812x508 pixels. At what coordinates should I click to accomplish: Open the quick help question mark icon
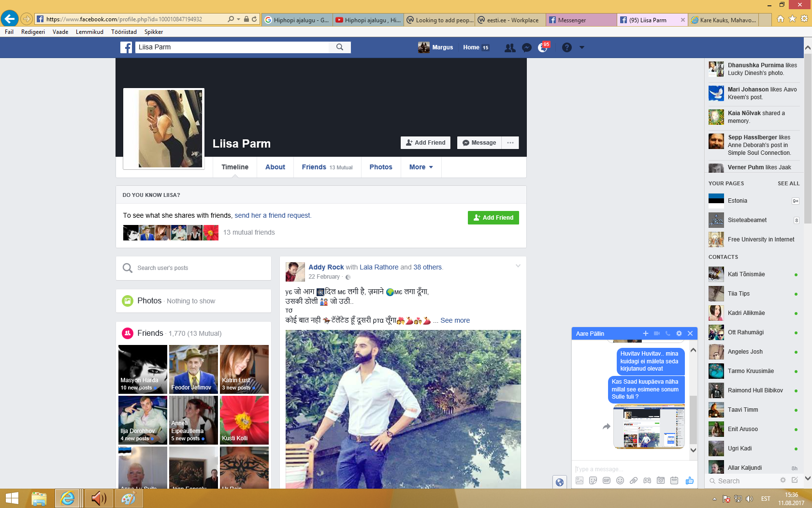[567, 47]
